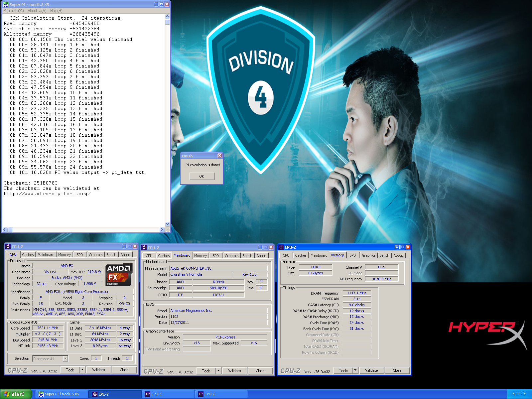Maximize the Super PI window
This screenshot has height=399, width=532.
click(x=162, y=4)
